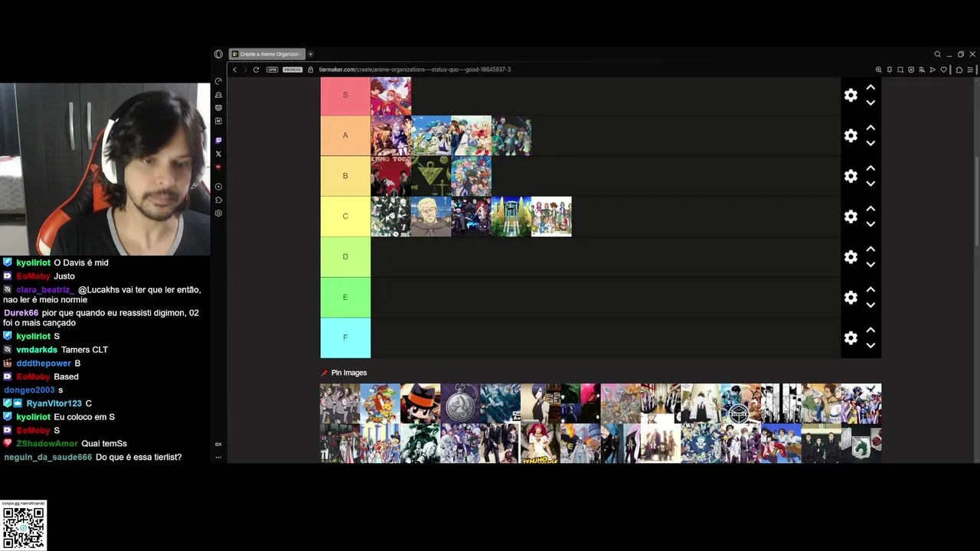The height and width of the screenshot is (551, 980).
Task: Open settings gear for B tier row
Action: 851,176
